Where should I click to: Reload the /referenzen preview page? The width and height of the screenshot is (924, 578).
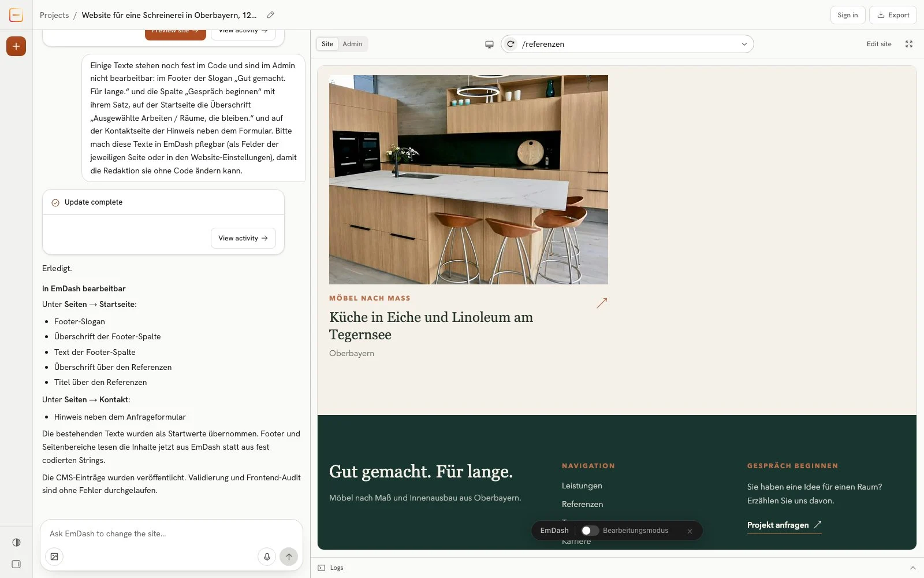tap(511, 44)
